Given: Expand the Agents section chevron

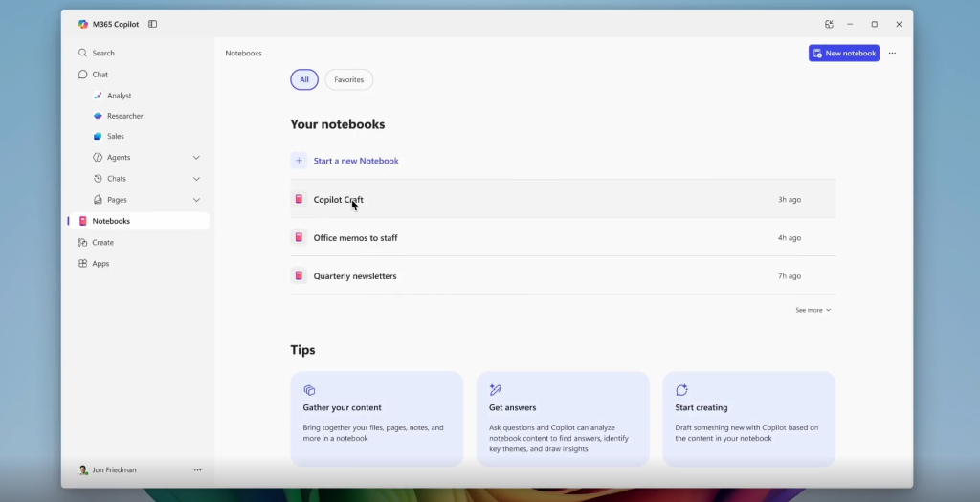Looking at the screenshot, I should point(196,158).
